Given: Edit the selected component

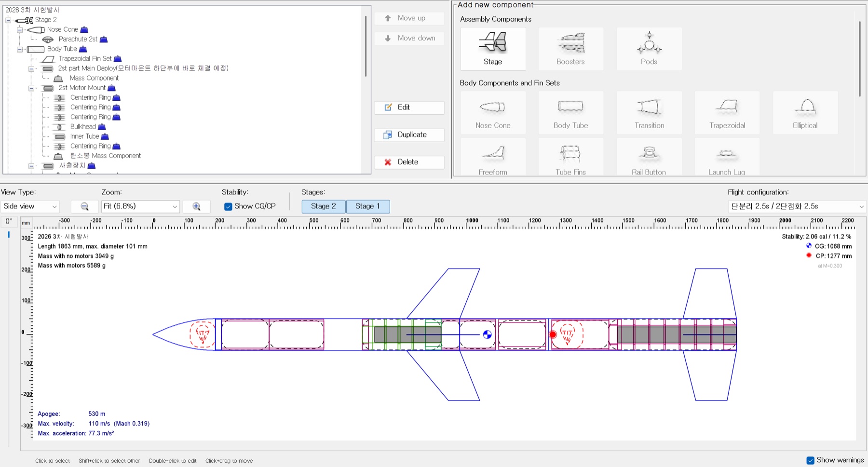Looking at the screenshot, I should (x=409, y=107).
